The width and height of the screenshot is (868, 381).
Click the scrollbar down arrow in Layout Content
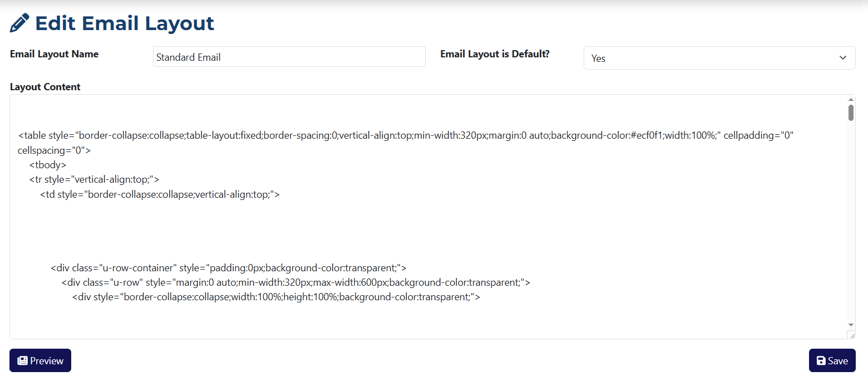(851, 325)
